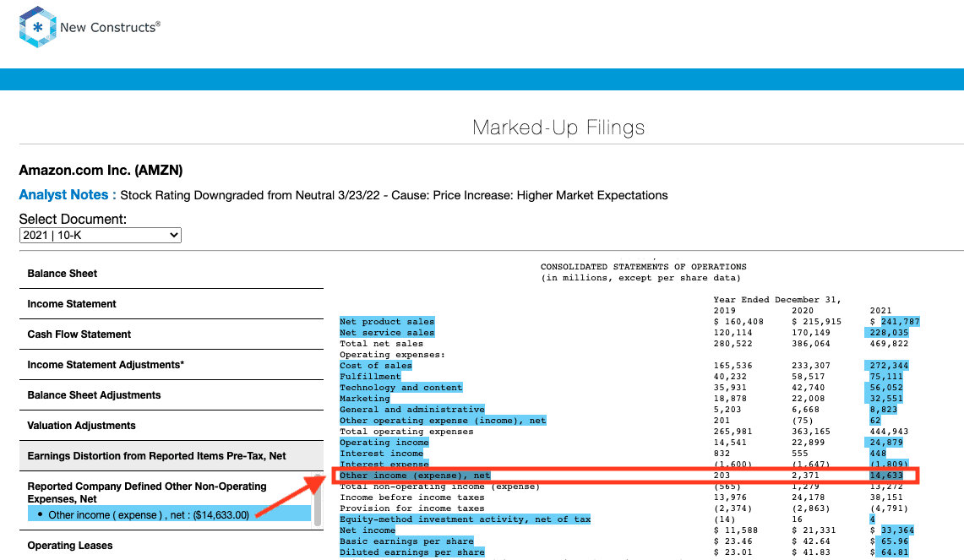Click the 2020 Other income value 2,371

[x=805, y=476]
